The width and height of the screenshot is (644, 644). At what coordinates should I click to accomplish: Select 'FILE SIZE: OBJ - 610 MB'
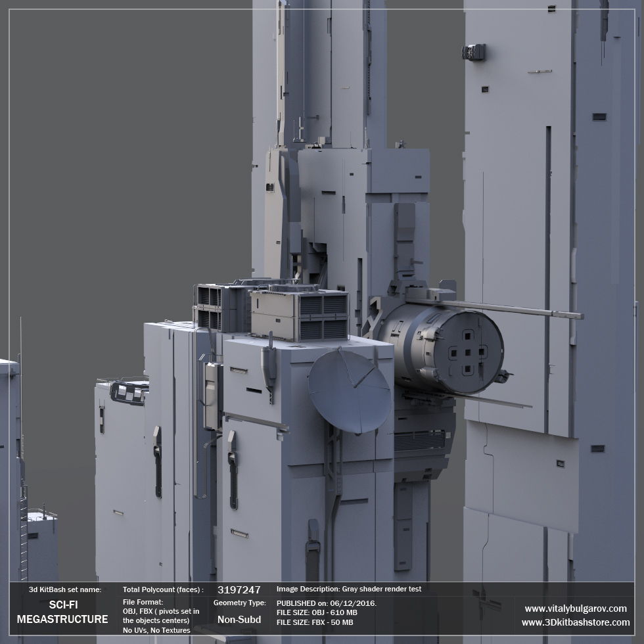point(317,612)
